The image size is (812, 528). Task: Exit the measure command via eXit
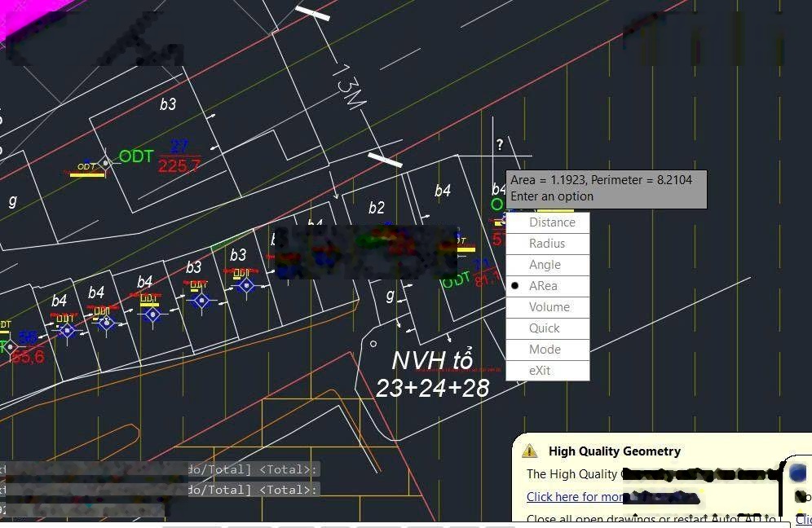click(539, 371)
